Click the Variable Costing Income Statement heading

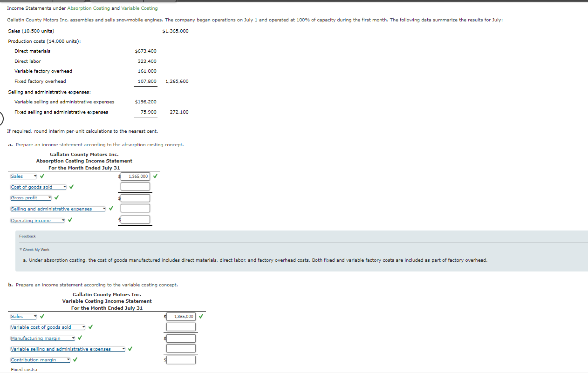(x=107, y=301)
